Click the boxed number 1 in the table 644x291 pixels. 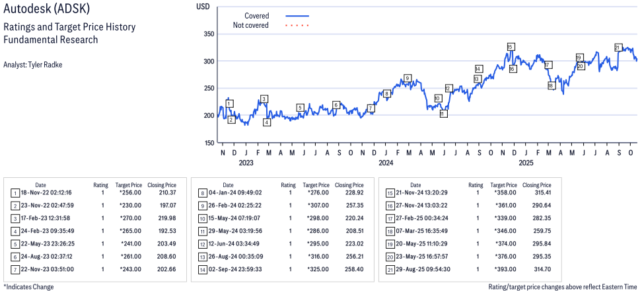click(15, 193)
